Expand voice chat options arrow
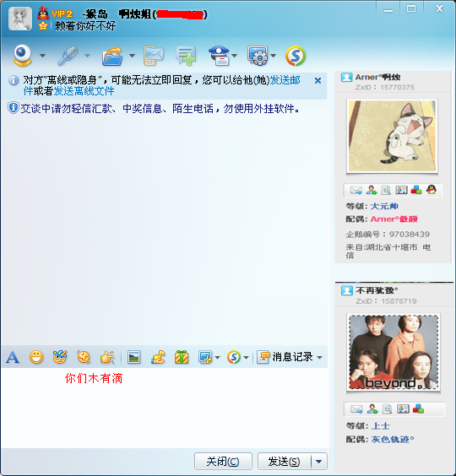The width and height of the screenshot is (456, 476). (88, 56)
